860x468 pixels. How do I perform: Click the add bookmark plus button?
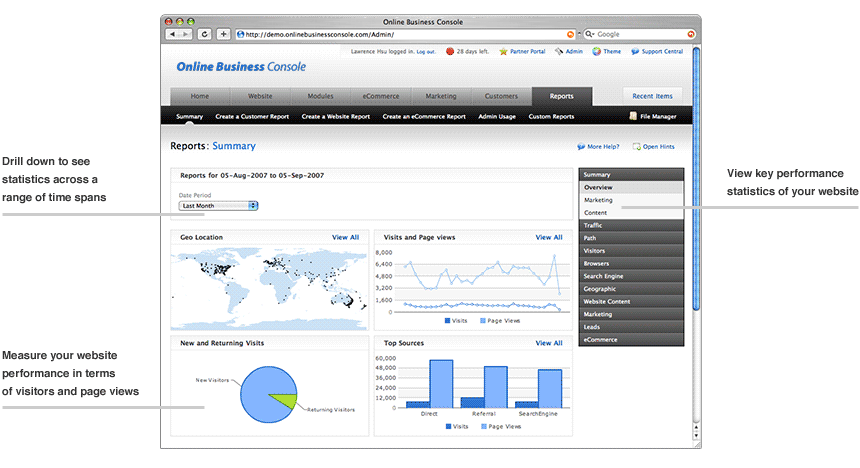[x=223, y=33]
